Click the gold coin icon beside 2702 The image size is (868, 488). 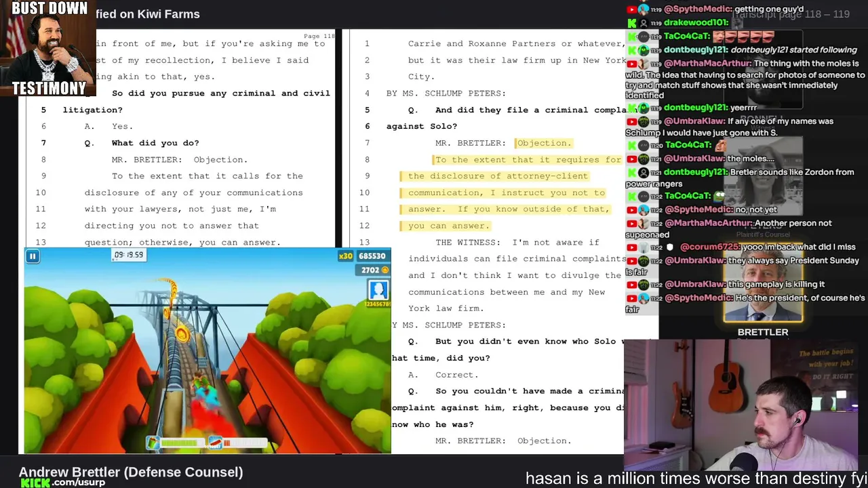[x=384, y=270]
